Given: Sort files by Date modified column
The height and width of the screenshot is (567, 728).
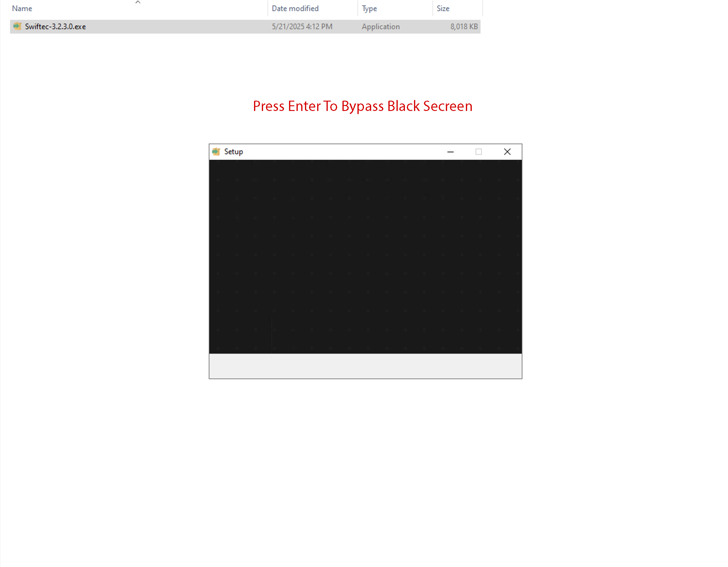Looking at the screenshot, I should pos(295,9).
